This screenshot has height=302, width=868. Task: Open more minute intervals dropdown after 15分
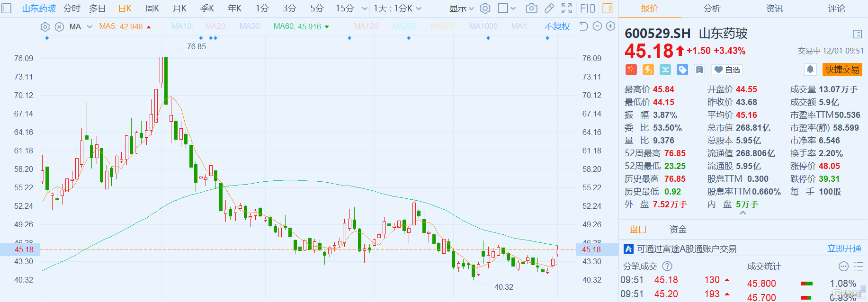click(x=365, y=9)
